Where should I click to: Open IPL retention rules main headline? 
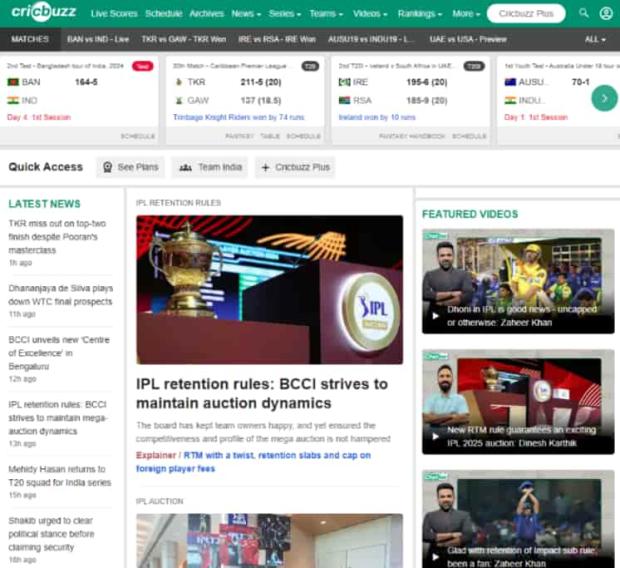[x=262, y=394]
